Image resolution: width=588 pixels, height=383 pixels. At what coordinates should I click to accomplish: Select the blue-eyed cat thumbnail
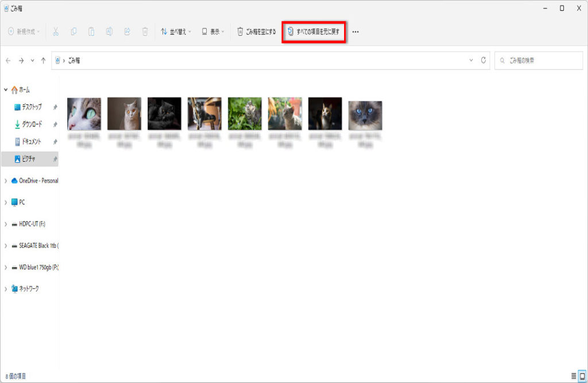pos(365,115)
